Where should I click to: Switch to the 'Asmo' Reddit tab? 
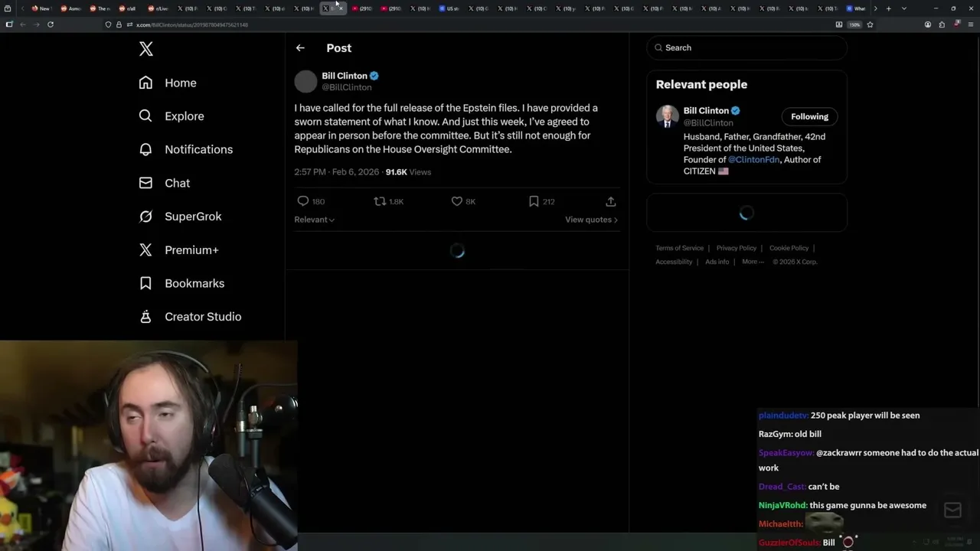pos(70,8)
